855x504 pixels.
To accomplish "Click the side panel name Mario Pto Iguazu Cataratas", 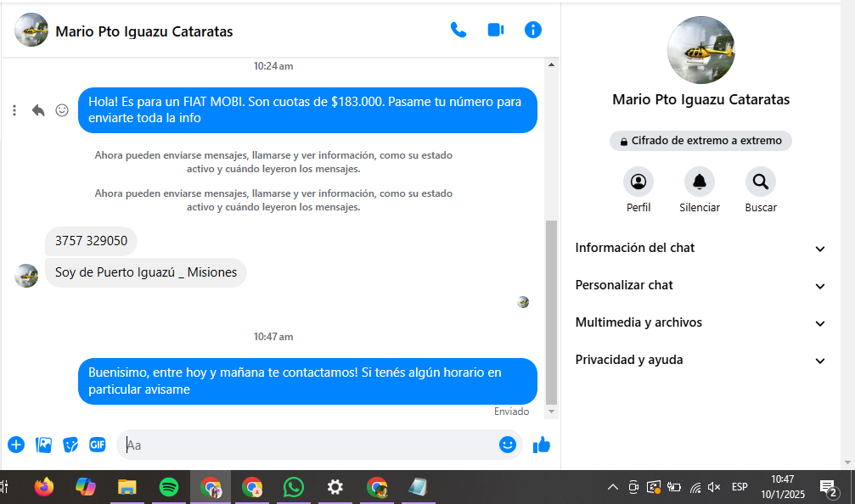I will point(700,100).
